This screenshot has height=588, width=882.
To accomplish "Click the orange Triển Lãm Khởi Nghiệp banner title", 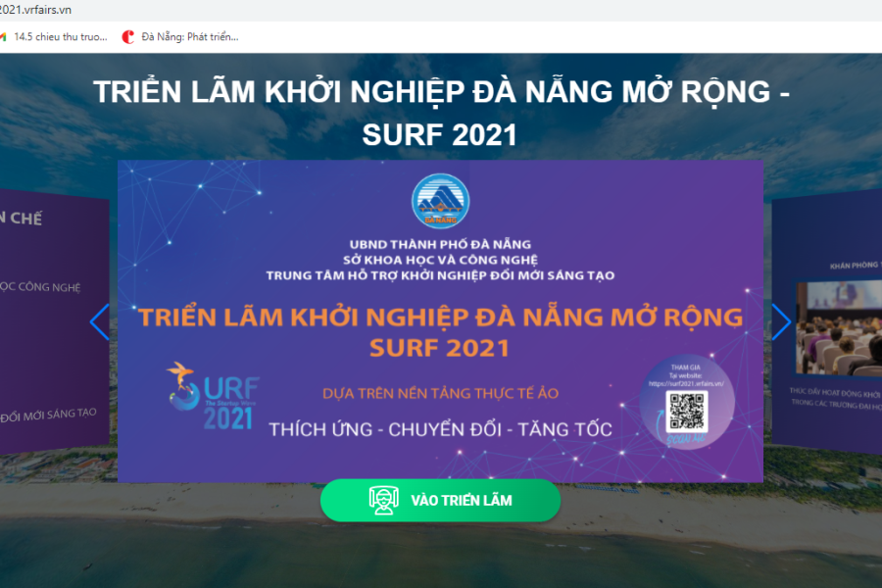I will click(x=440, y=332).
